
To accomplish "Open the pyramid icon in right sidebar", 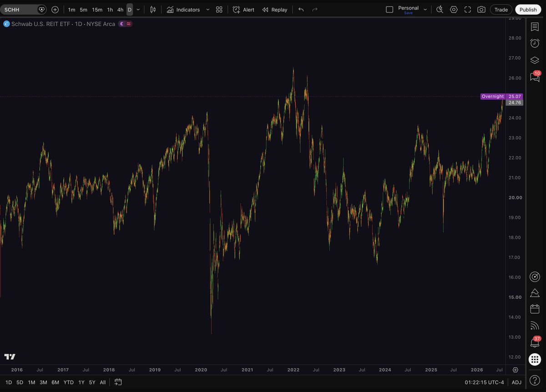I will point(535,293).
